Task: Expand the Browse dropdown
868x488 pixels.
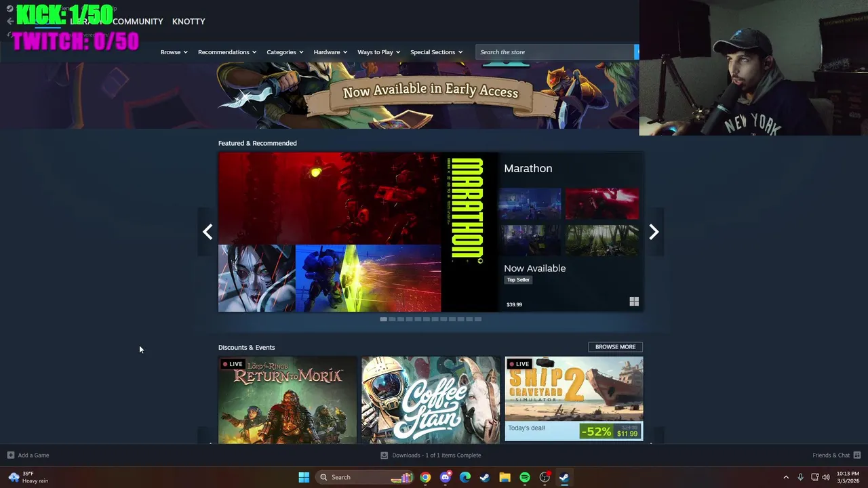Action: (x=174, y=52)
